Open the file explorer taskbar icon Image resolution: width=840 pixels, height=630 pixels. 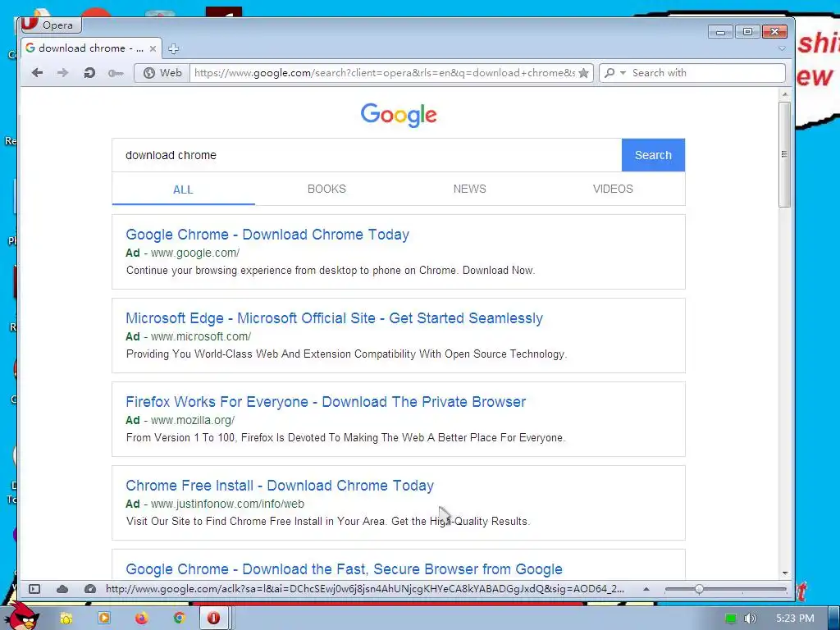point(66,619)
